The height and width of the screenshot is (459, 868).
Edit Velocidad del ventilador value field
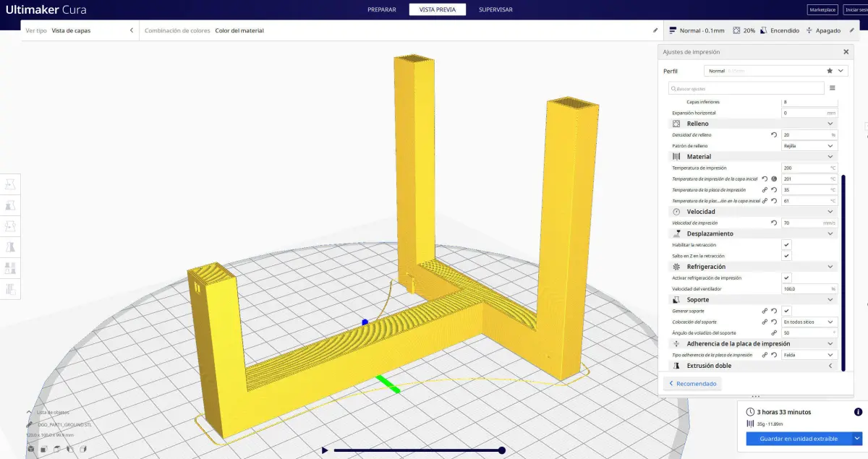click(809, 288)
